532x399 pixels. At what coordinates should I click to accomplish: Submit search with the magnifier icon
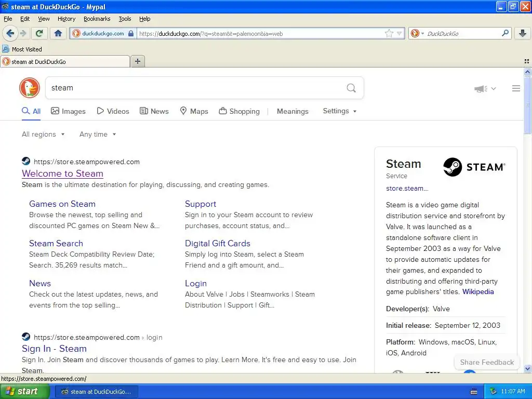(351, 88)
